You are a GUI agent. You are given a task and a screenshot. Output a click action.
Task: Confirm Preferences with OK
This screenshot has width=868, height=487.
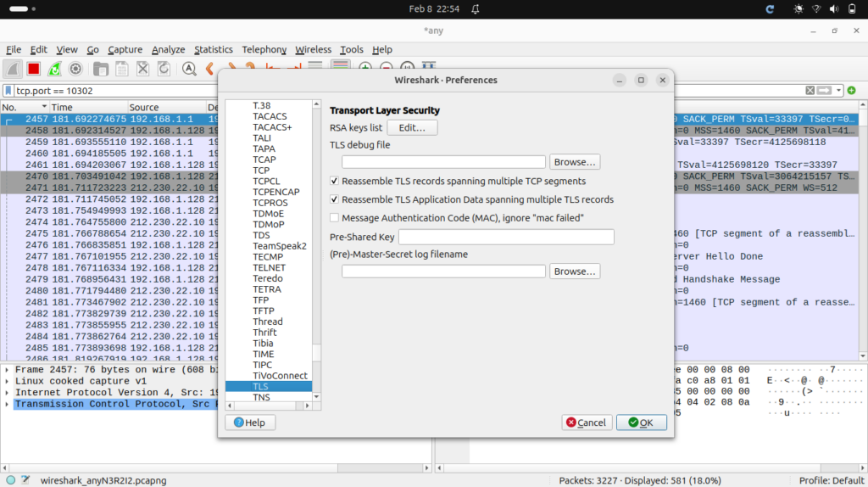coord(641,423)
